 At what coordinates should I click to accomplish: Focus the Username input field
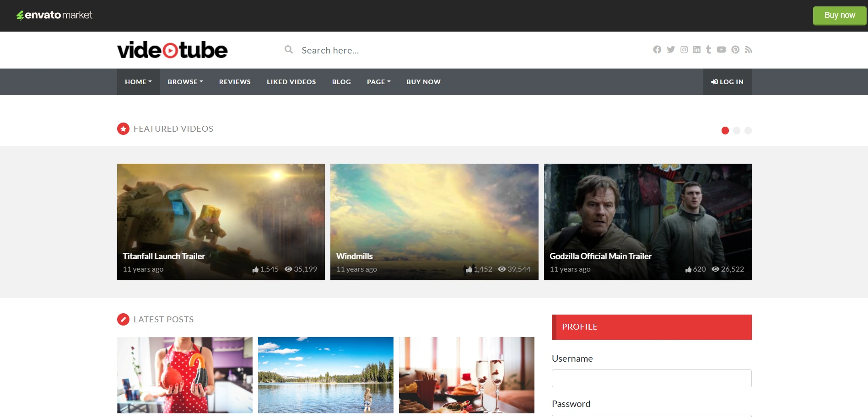tap(652, 378)
